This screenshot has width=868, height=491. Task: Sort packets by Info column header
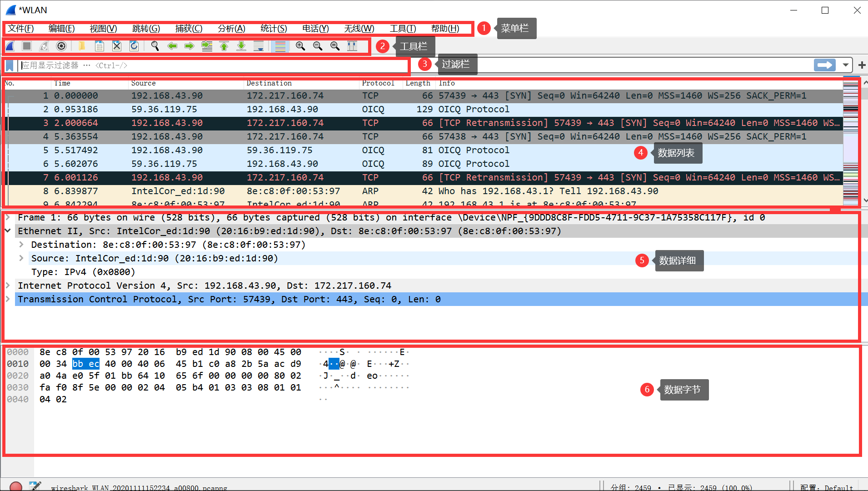[x=639, y=83]
